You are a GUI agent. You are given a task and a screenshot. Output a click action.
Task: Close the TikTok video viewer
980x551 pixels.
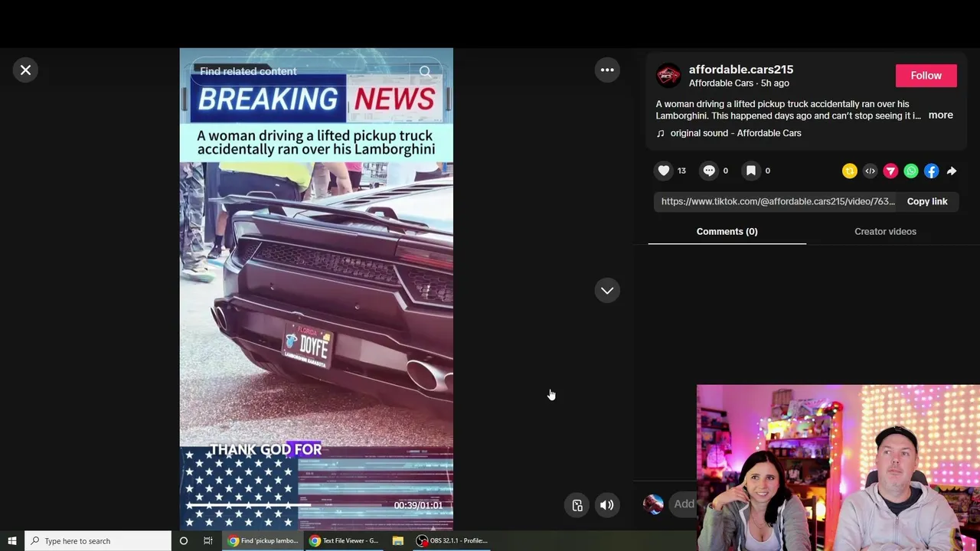25,70
